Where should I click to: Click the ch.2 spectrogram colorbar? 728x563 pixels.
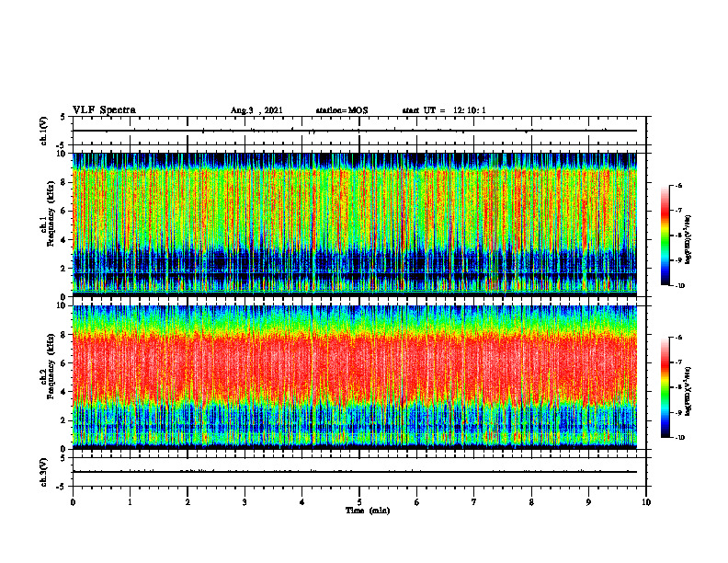pos(665,387)
